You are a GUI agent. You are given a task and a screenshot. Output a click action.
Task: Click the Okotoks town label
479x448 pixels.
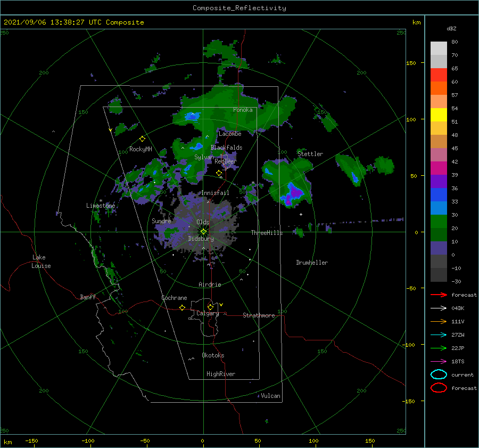[x=213, y=355]
